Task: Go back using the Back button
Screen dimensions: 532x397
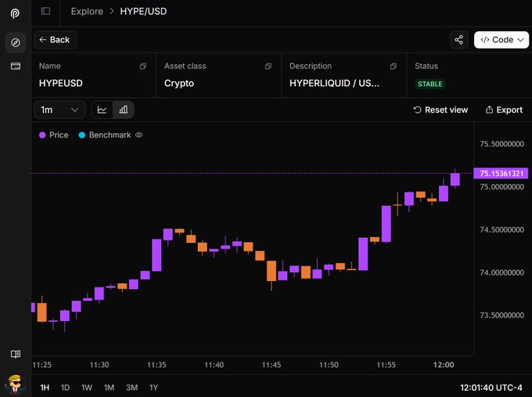Action: (55, 40)
